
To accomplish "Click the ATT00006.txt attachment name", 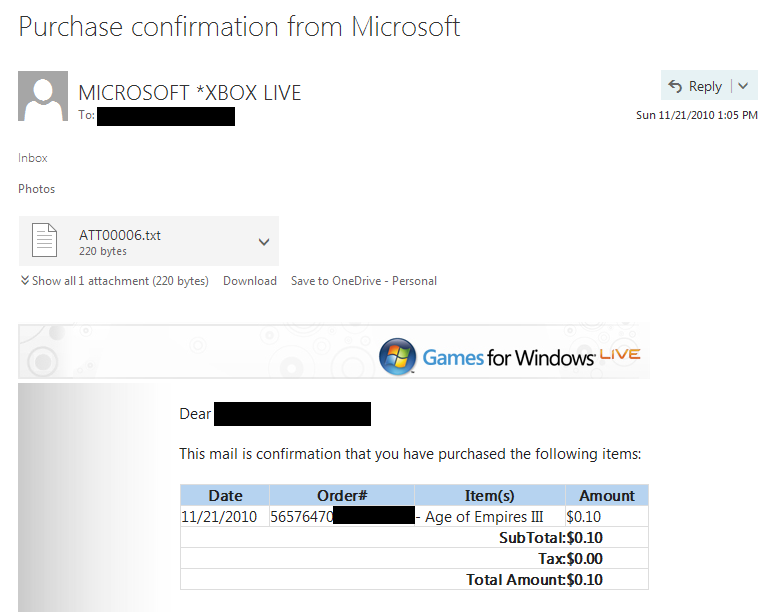I will (x=120, y=235).
